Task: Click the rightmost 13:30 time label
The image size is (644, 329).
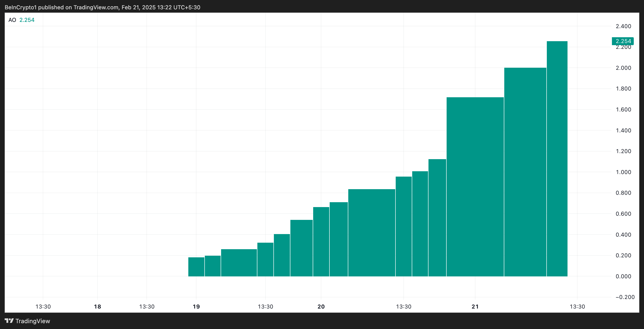Action: (577, 306)
